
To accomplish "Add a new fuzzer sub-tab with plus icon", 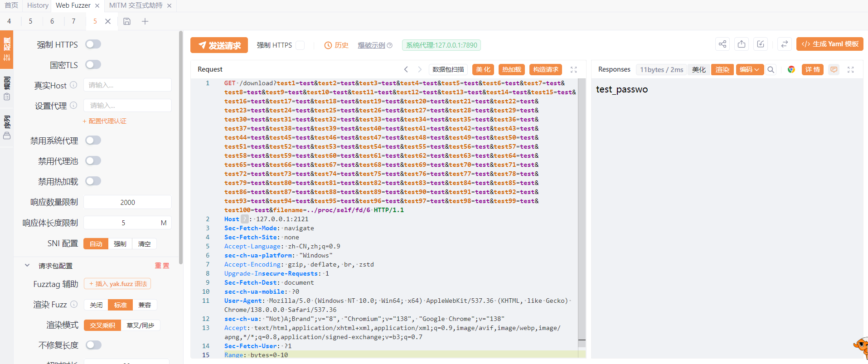I will [x=145, y=21].
